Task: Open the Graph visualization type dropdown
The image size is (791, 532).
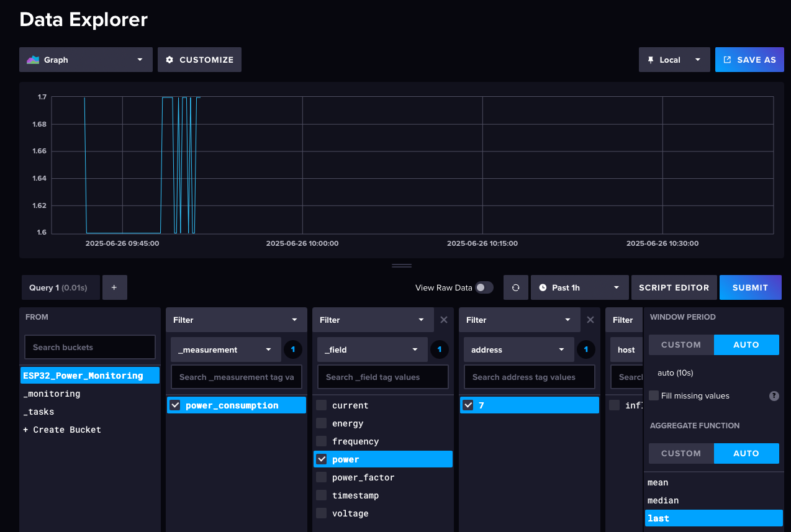Action: point(86,60)
